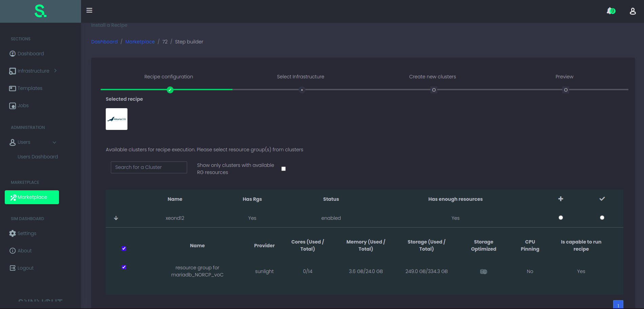Viewport: 644px width, 309px height.
Task: Click pagination page 1 button
Action: (618, 305)
